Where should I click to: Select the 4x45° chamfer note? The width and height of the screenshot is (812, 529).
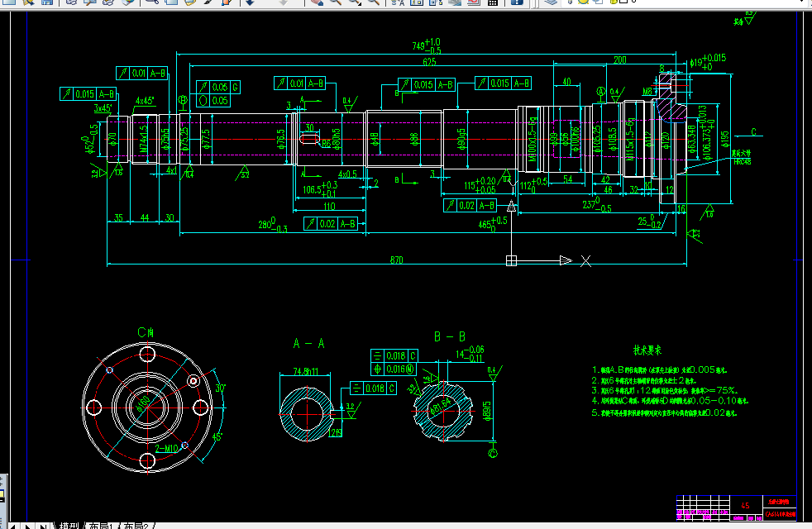(x=145, y=101)
